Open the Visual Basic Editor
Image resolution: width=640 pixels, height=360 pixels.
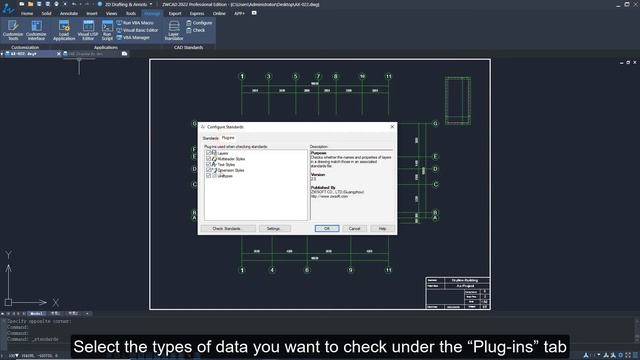click(x=137, y=30)
